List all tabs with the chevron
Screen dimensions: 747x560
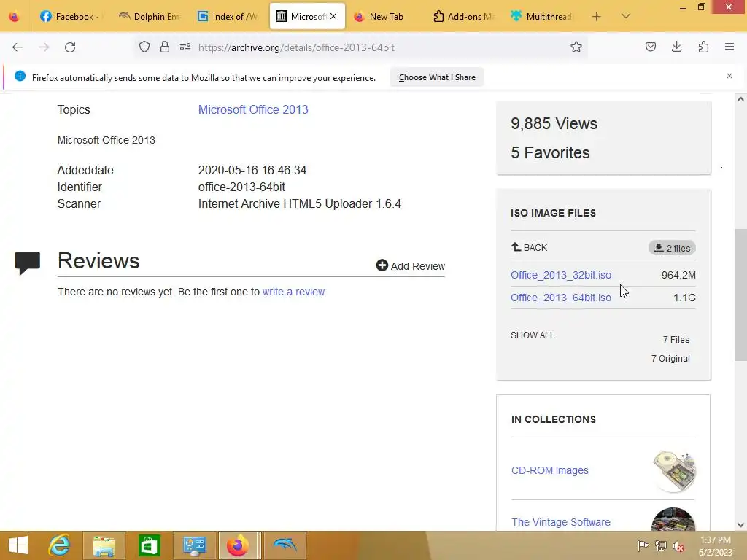coord(625,16)
